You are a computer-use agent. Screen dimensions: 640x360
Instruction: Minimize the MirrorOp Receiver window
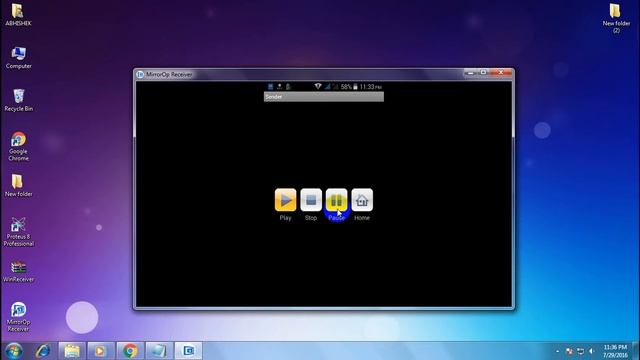[470, 73]
